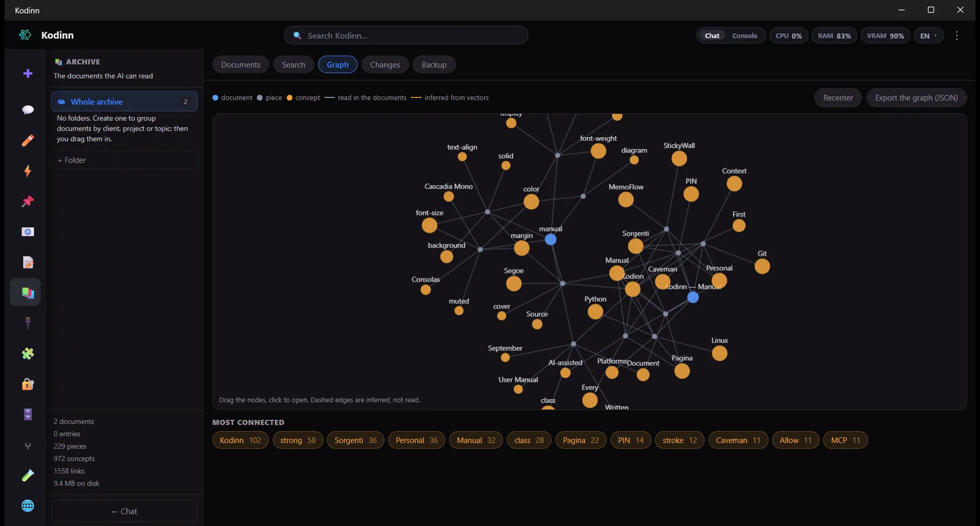This screenshot has height=526, width=980.
Task: Click the 'font-weight' concept node
Action: pos(598,151)
